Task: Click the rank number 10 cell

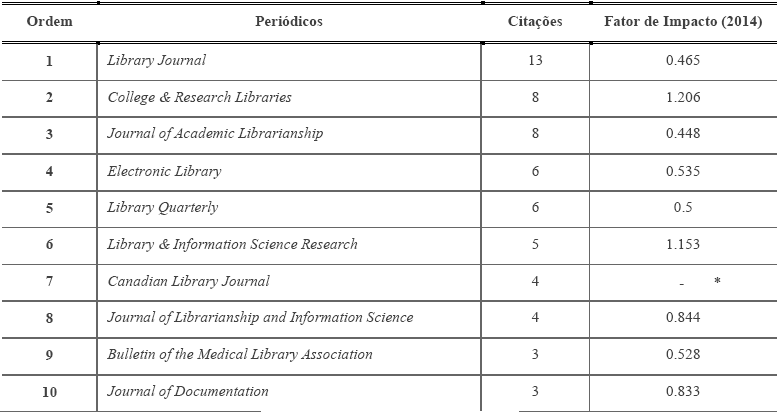Action: coord(49,392)
